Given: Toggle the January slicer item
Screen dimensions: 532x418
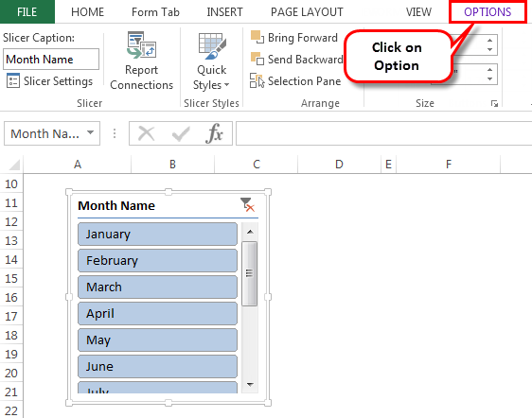Looking at the screenshot, I should [157, 234].
